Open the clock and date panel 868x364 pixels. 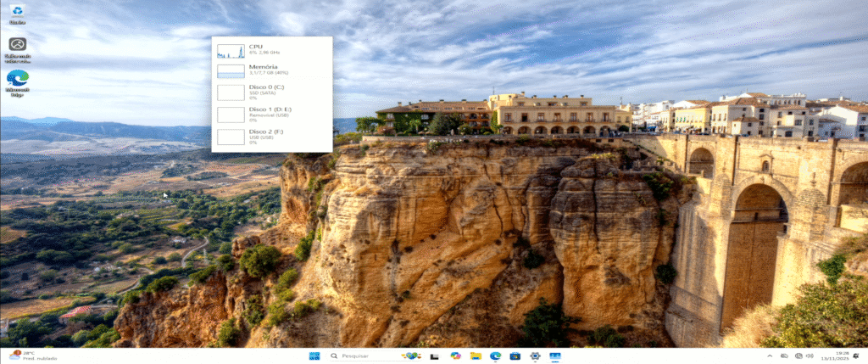(842, 356)
